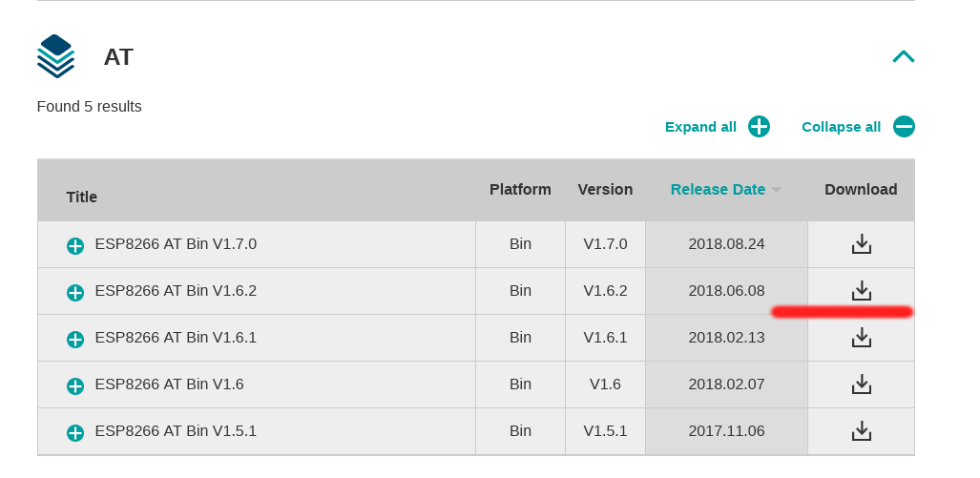Click the Expand all plus icon
The image size is (980, 478).
point(760,127)
